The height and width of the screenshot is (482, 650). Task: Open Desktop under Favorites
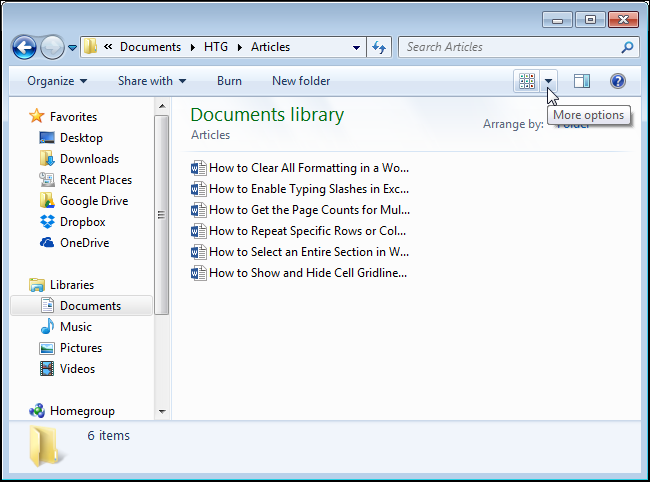click(81, 138)
